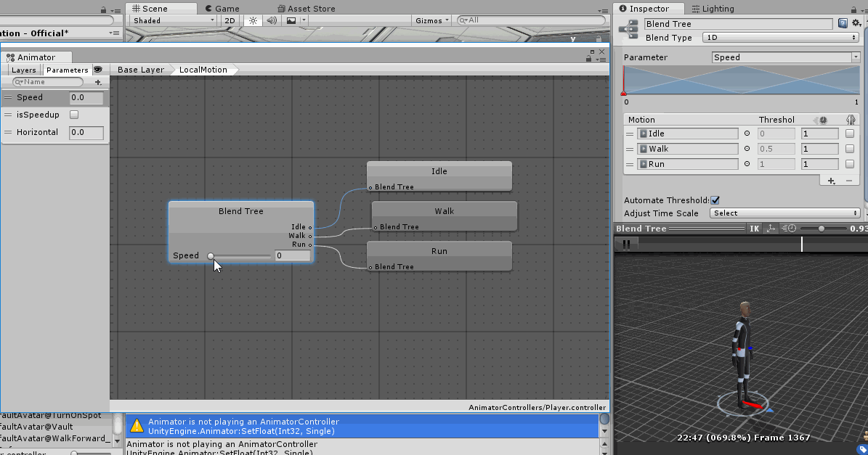Open the Blend Type 1D dropdown

click(781, 38)
